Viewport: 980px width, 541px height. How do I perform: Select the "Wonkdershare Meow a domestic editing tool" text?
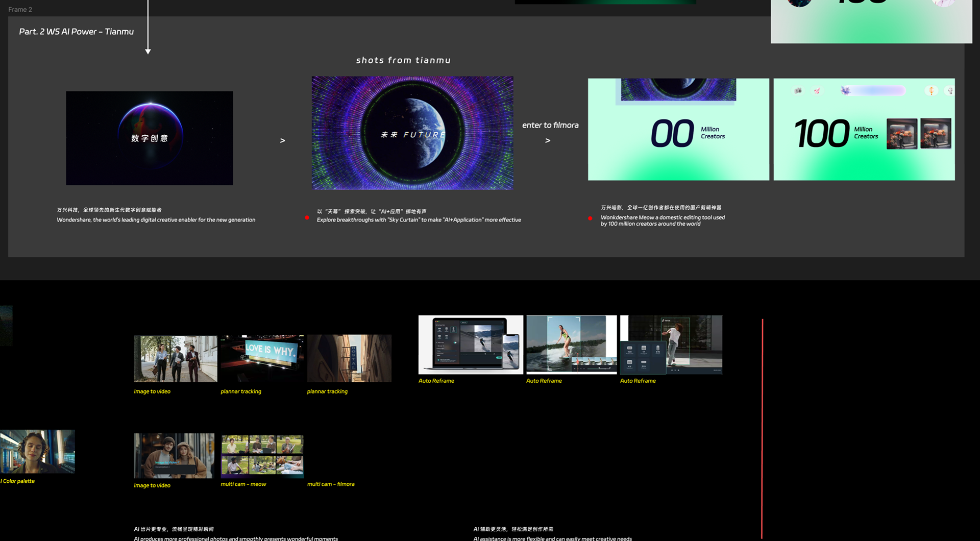[x=663, y=220]
